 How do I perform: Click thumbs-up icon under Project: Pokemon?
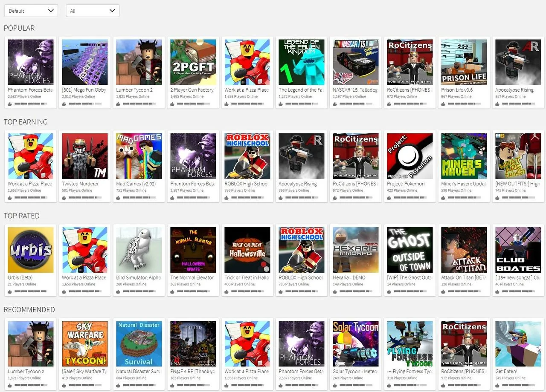coord(389,198)
